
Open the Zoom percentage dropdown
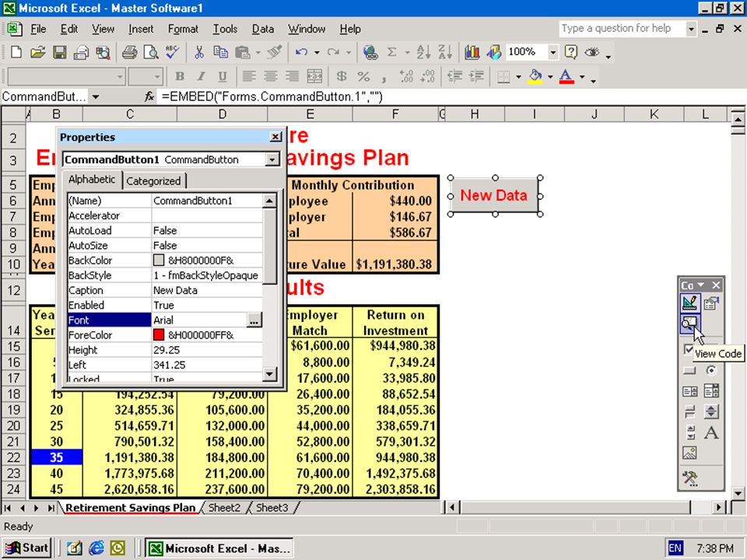pos(552,52)
